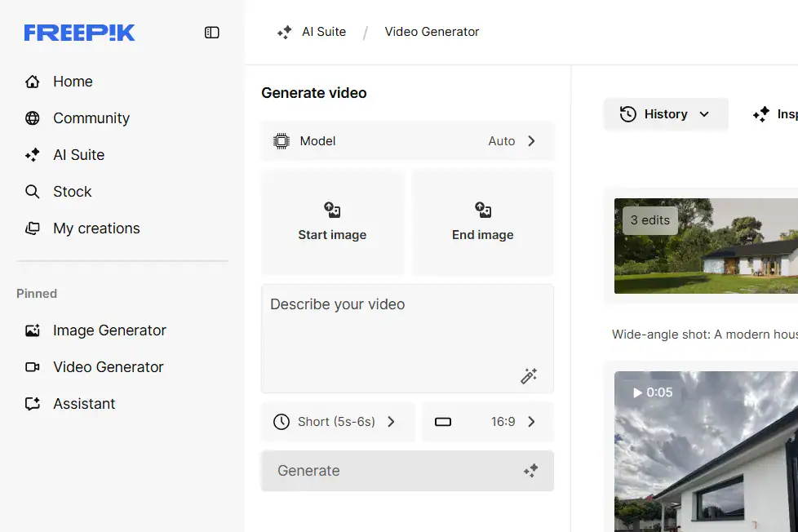The image size is (798, 532).
Task: Open the 16:9 aspect ratio selector
Action: tap(488, 422)
